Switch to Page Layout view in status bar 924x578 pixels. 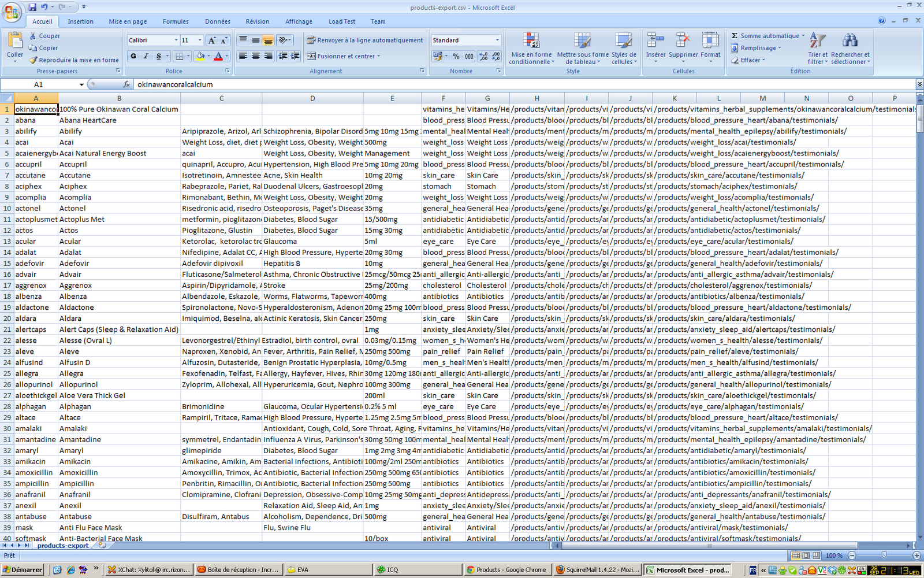coord(806,555)
